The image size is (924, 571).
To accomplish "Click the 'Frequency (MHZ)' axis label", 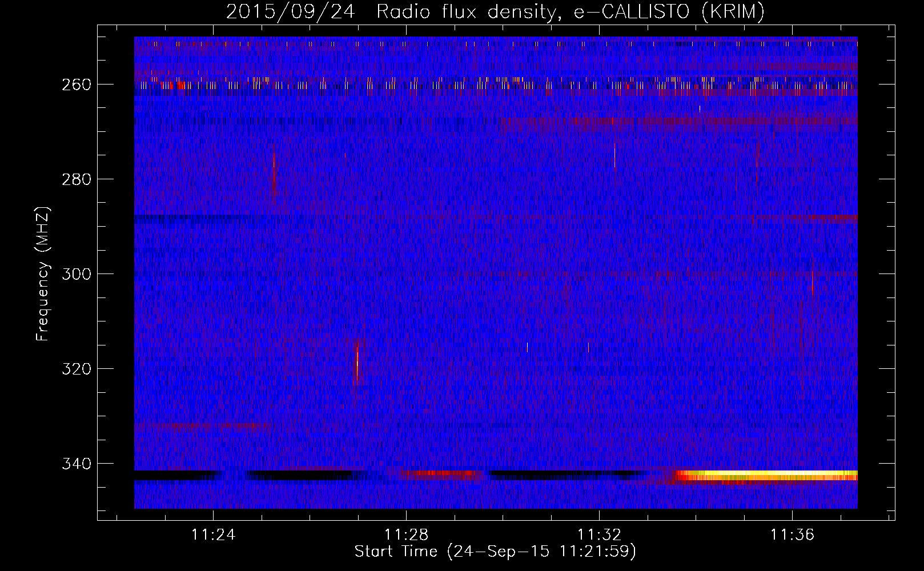I will point(43,274).
